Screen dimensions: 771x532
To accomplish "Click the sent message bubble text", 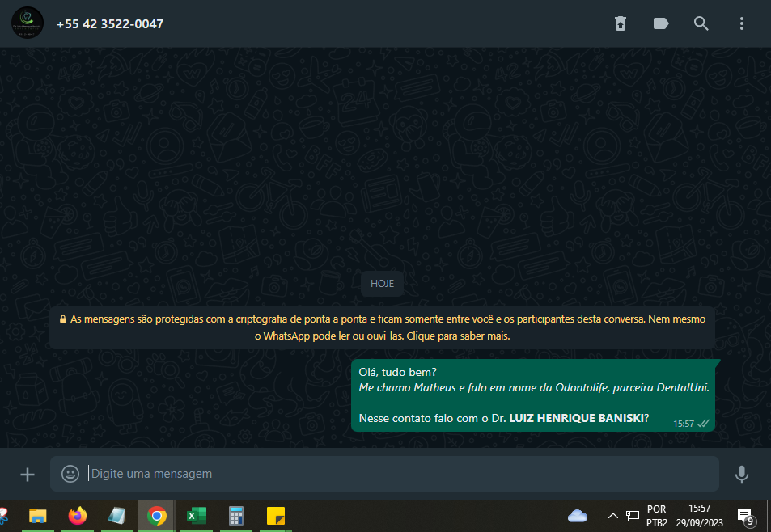I will point(534,395).
